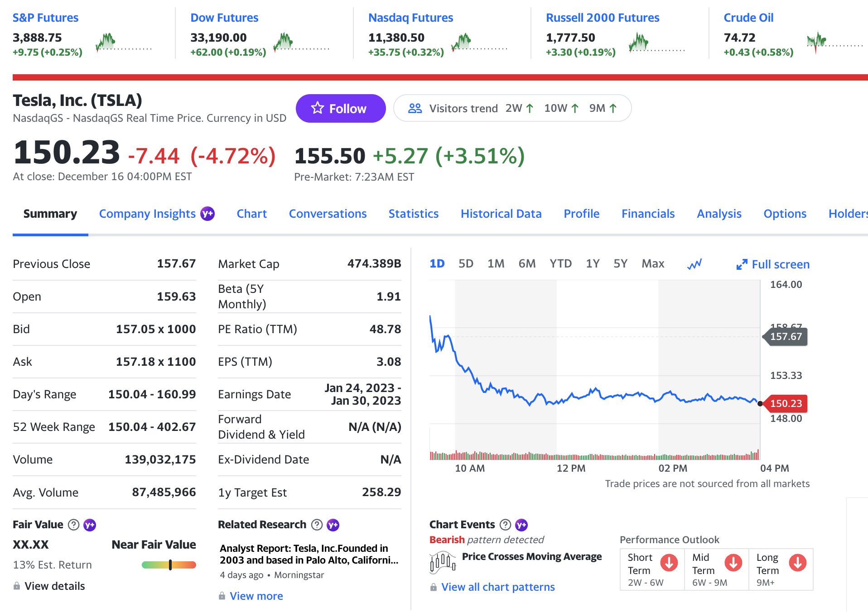The image size is (868, 612).
Task: Click the Nasdaq Futures mini chart
Action: click(479, 43)
